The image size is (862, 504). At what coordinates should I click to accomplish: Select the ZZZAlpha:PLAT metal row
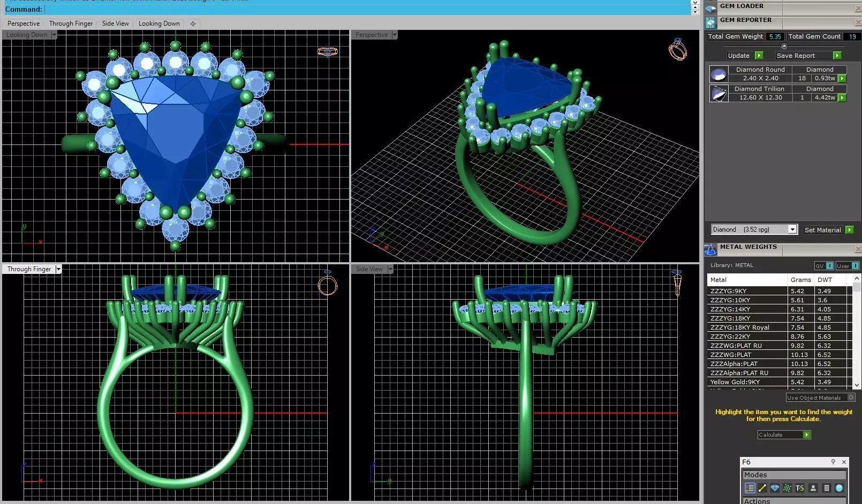(779, 364)
